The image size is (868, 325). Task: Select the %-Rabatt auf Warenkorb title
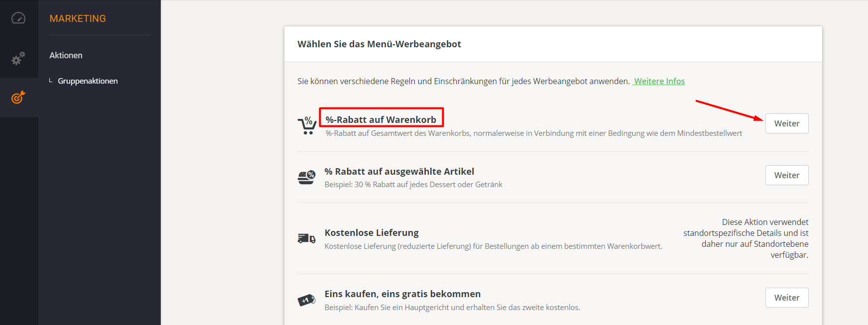tap(381, 119)
